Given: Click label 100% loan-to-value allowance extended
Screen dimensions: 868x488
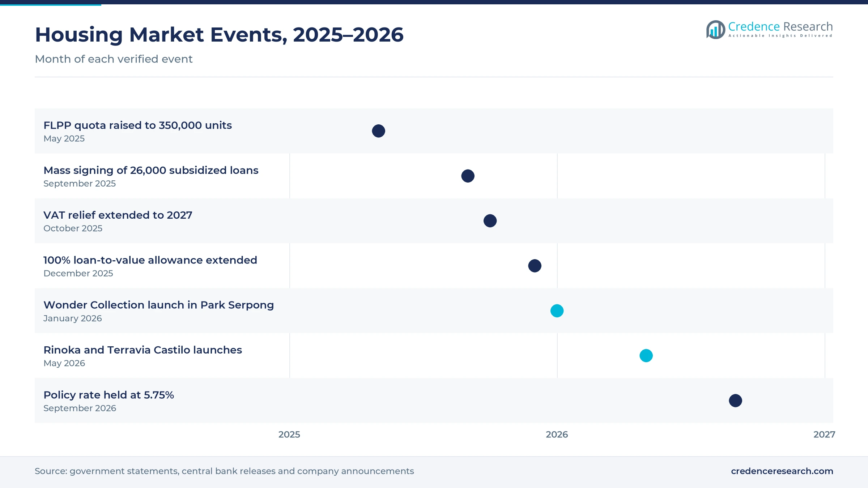Looking at the screenshot, I should (x=150, y=260).
